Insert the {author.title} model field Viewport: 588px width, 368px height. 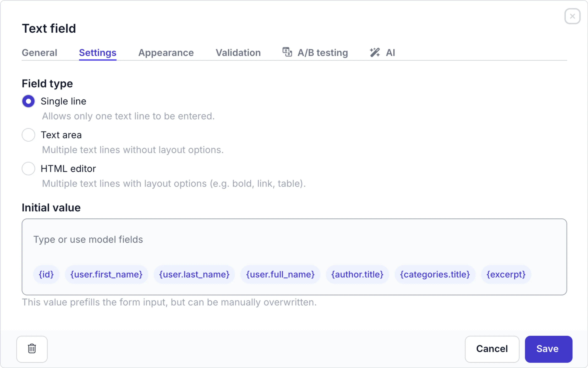357,274
